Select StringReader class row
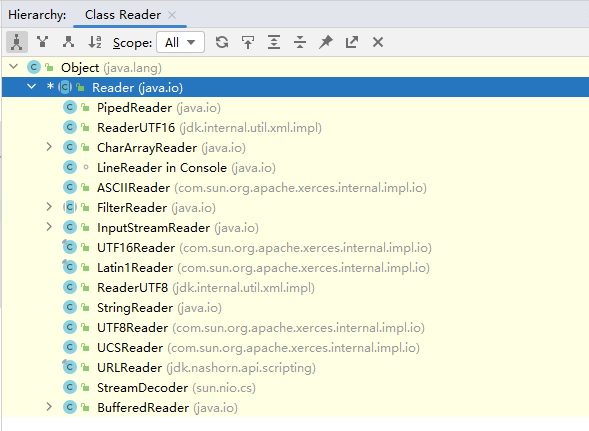The width and height of the screenshot is (589, 431). [x=295, y=308]
